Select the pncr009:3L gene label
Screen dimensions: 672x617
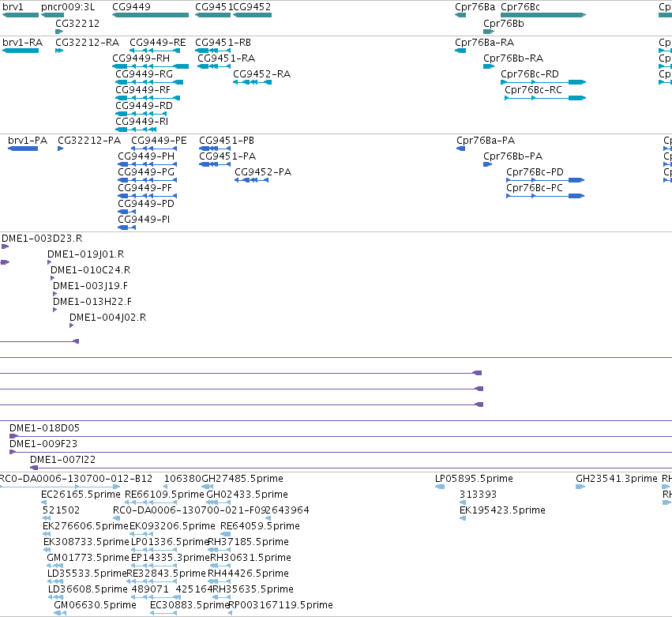pos(68,7)
